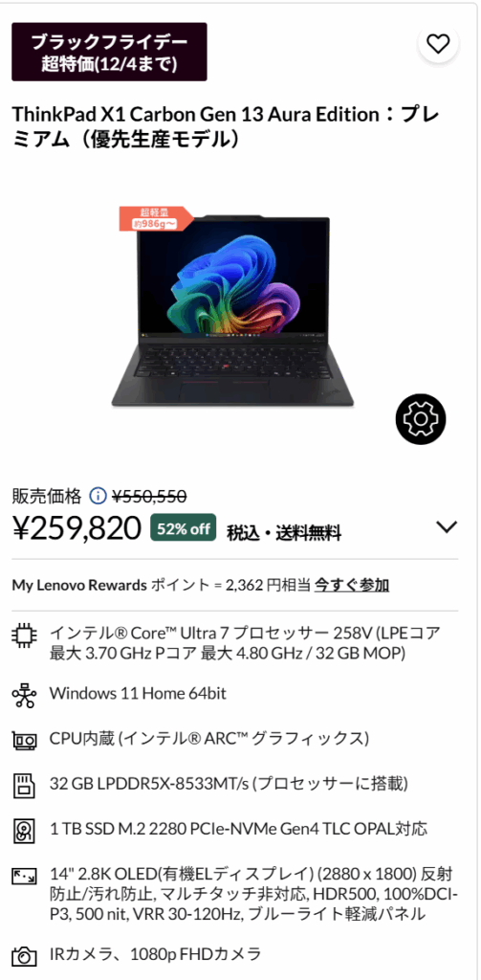Click the camera icon
The image size is (481, 980).
25,956
